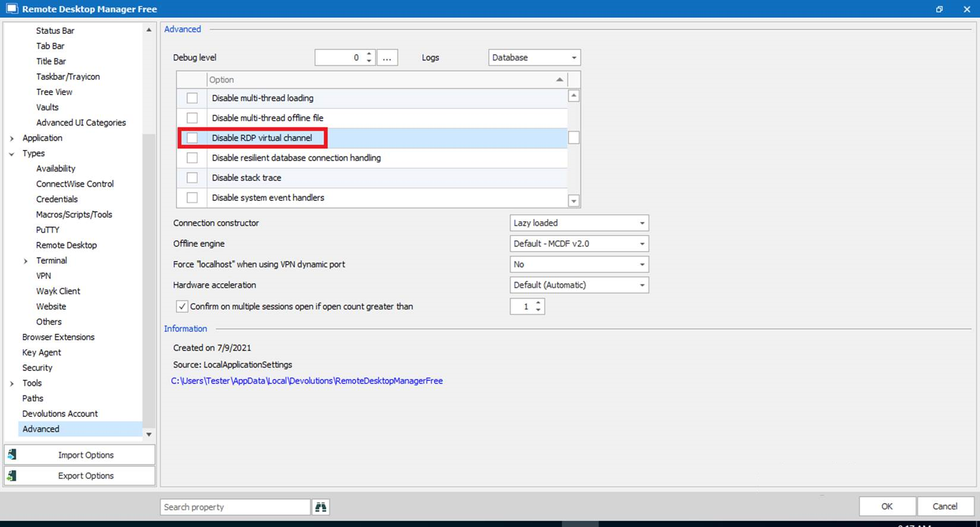Screen dimensions: 980x527
Task: Click the binoculars search icon
Action: pyautogui.click(x=321, y=507)
